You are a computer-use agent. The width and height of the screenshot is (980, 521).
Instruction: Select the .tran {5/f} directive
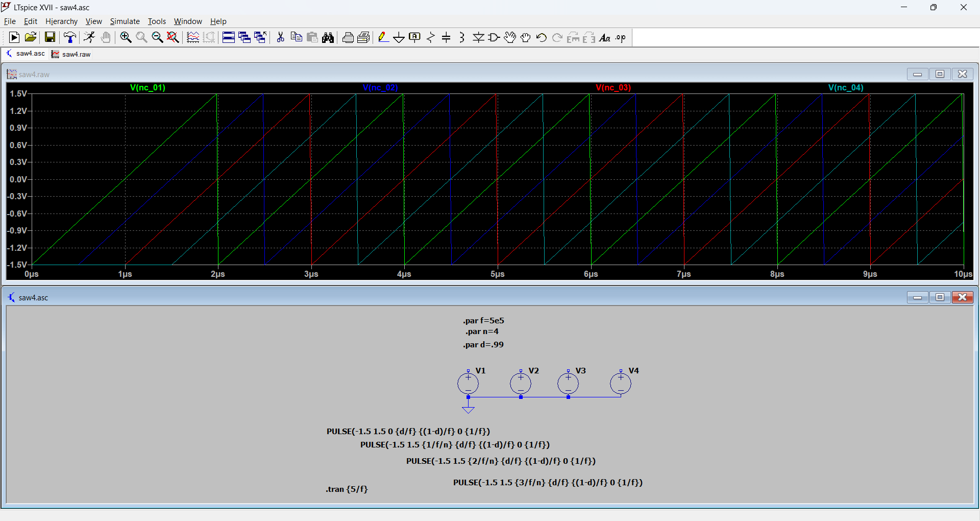(x=347, y=489)
